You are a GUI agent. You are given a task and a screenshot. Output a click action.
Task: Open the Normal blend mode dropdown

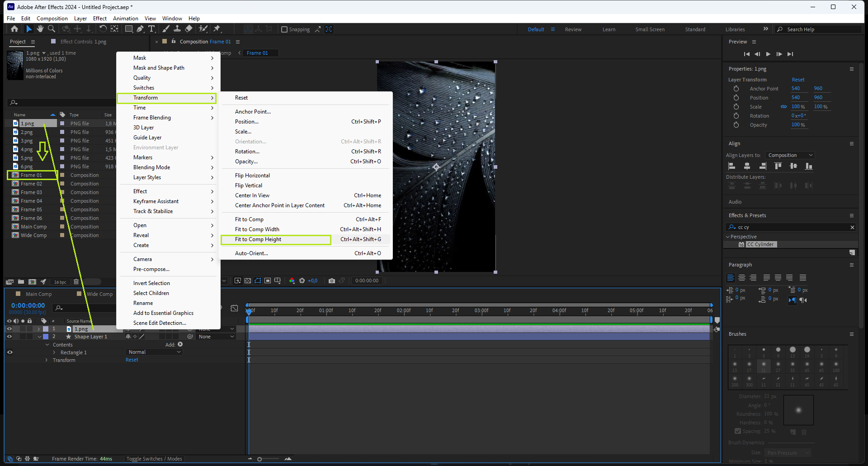154,352
